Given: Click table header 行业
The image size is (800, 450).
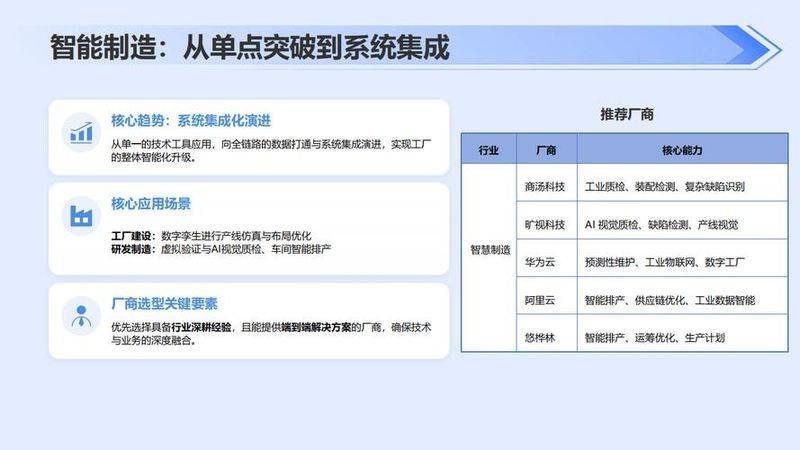Looking at the screenshot, I should click(489, 150).
